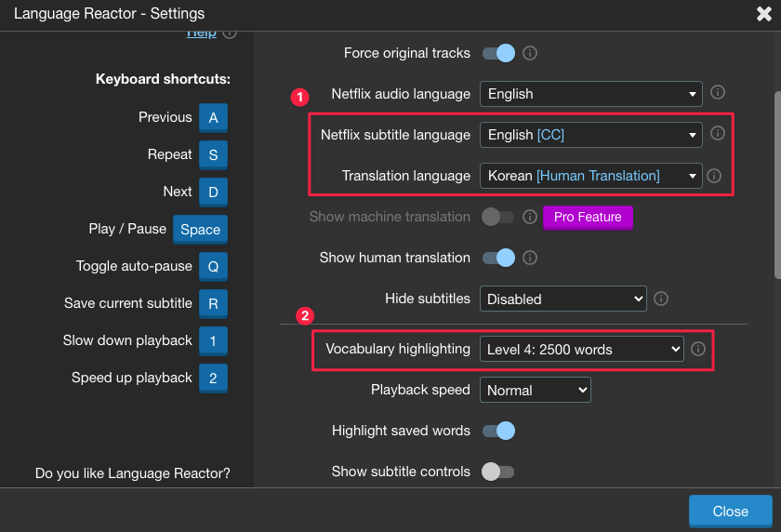Viewport: 781px width, 532px height.
Task: Click the Close button
Action: [730, 512]
